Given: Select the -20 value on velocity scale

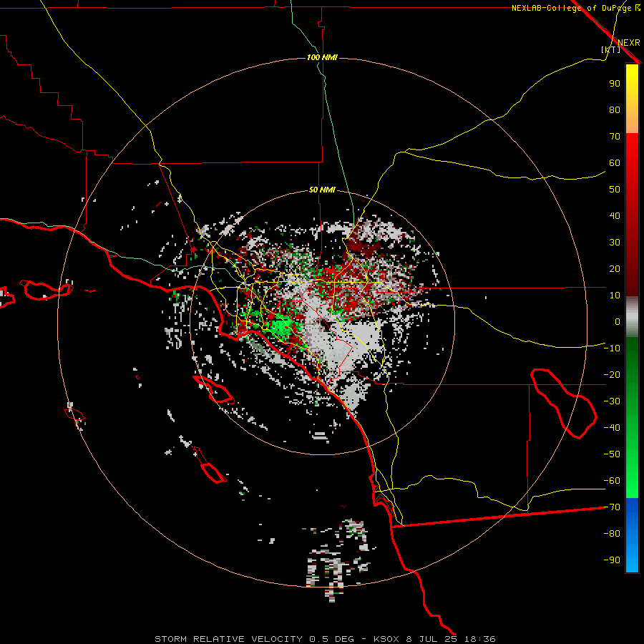Looking at the screenshot, I should 612,374.
